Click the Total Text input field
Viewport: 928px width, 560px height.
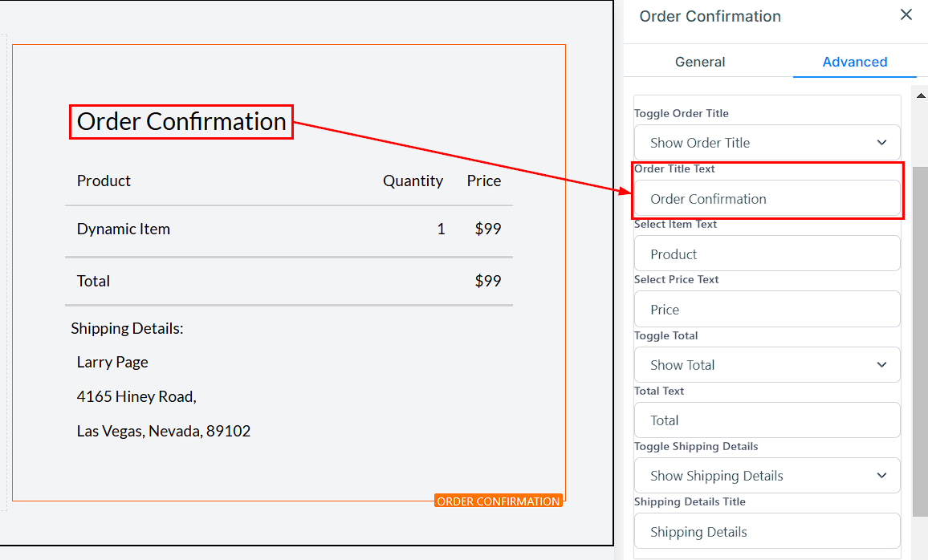tap(767, 420)
